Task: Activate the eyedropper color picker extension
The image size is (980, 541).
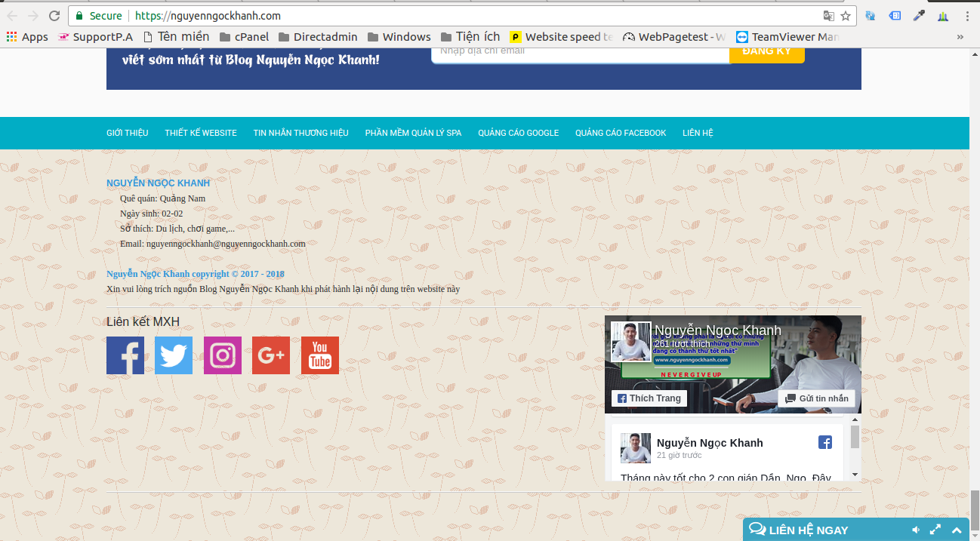Action: tap(919, 16)
